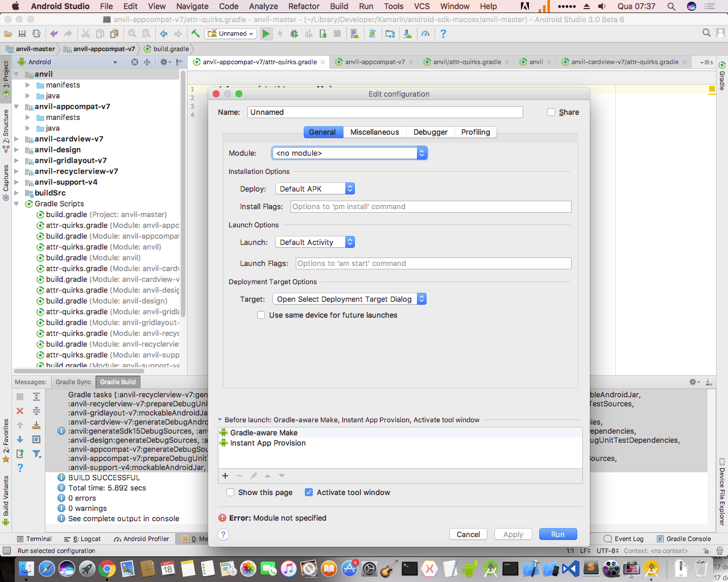
Task: Click the Install Flags input field
Action: (431, 206)
